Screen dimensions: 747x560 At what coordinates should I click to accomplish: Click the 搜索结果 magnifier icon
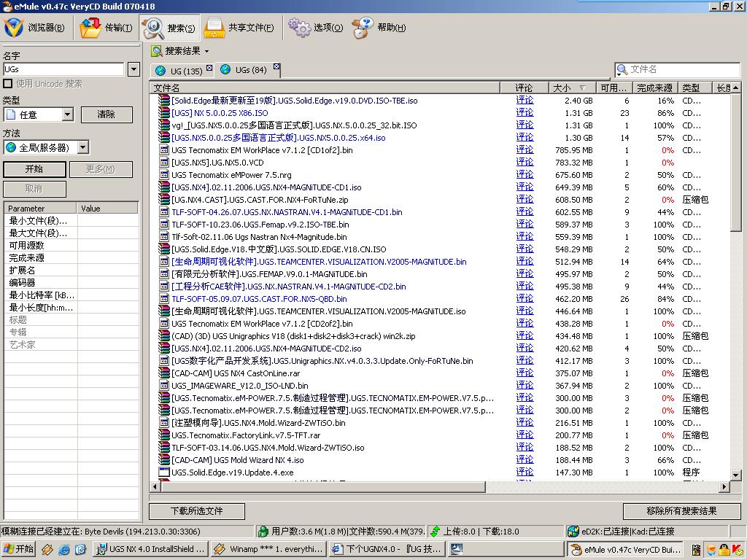click(x=156, y=51)
